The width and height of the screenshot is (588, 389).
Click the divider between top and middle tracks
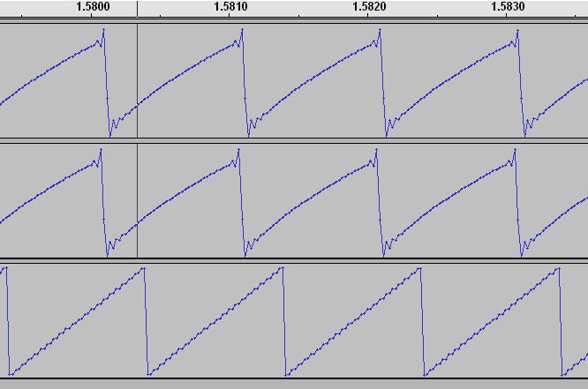(294, 140)
